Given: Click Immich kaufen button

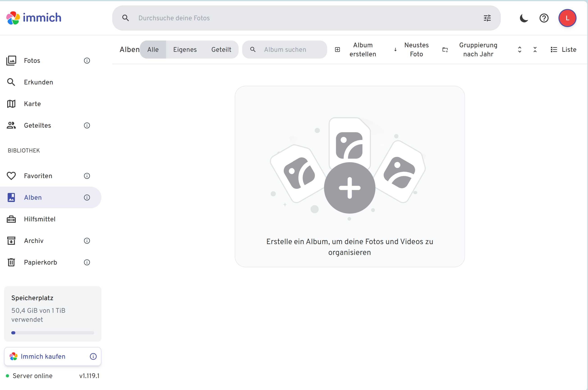Looking at the screenshot, I should tap(52, 356).
